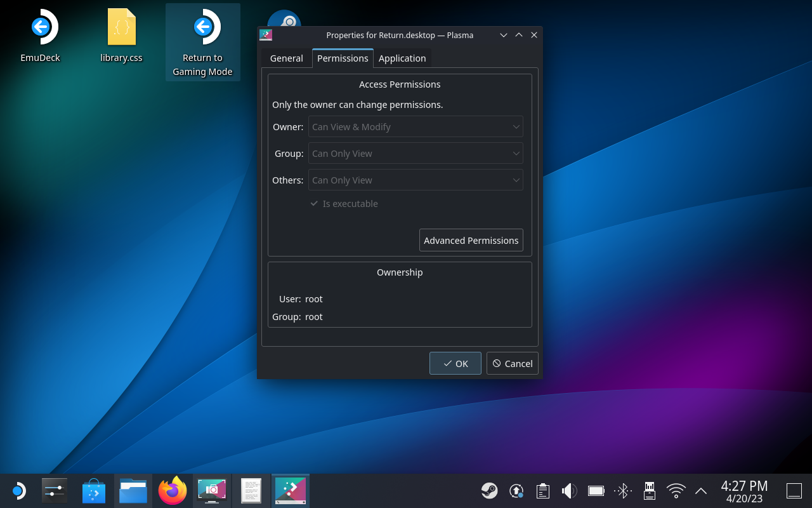The height and width of the screenshot is (508, 812).
Task: Open the Group permissions dropdown
Action: 416,153
